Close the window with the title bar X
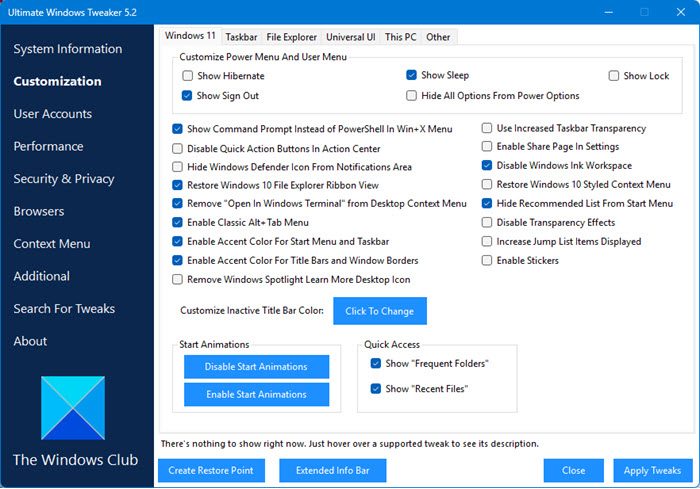This screenshot has width=700, height=489. pyautogui.click(x=681, y=12)
